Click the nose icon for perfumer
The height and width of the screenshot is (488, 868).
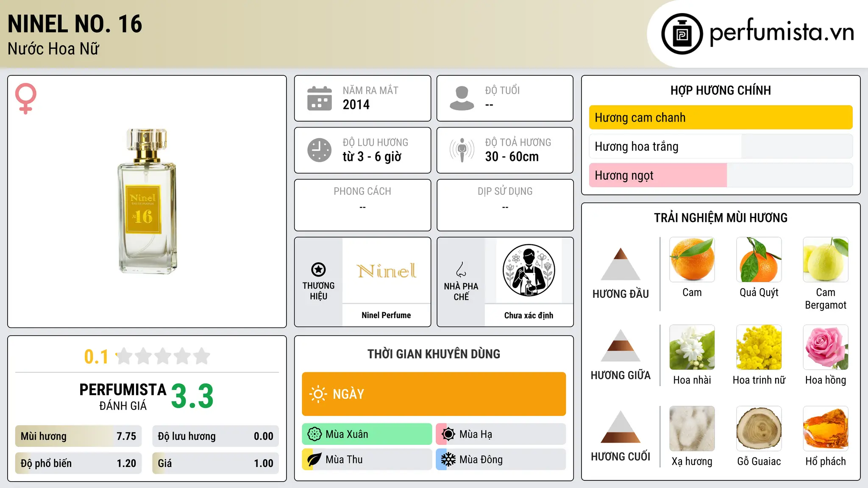click(x=461, y=269)
